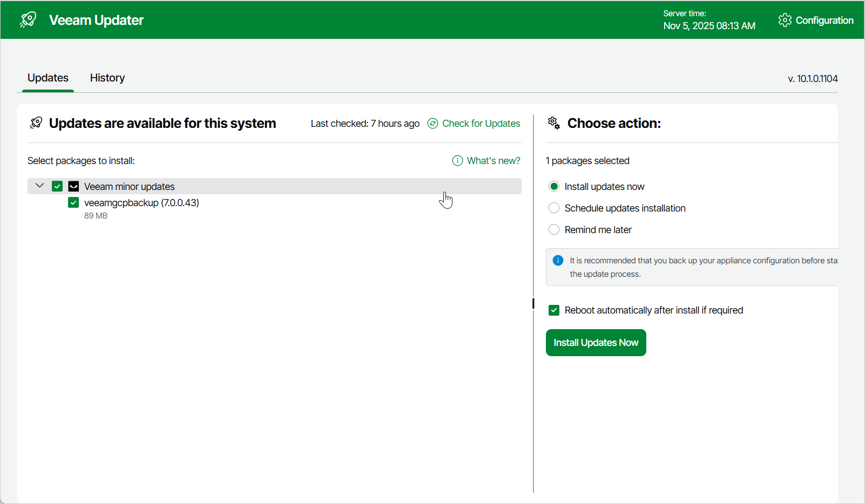Screen dimensions: 865x504
Task: Collapse the Veeam minor updates group
Action: (39, 186)
